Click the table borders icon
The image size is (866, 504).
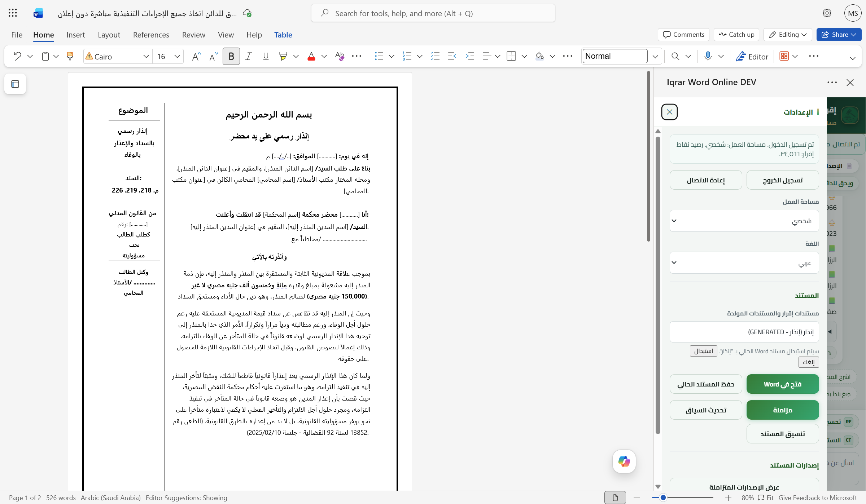pyautogui.click(x=511, y=56)
